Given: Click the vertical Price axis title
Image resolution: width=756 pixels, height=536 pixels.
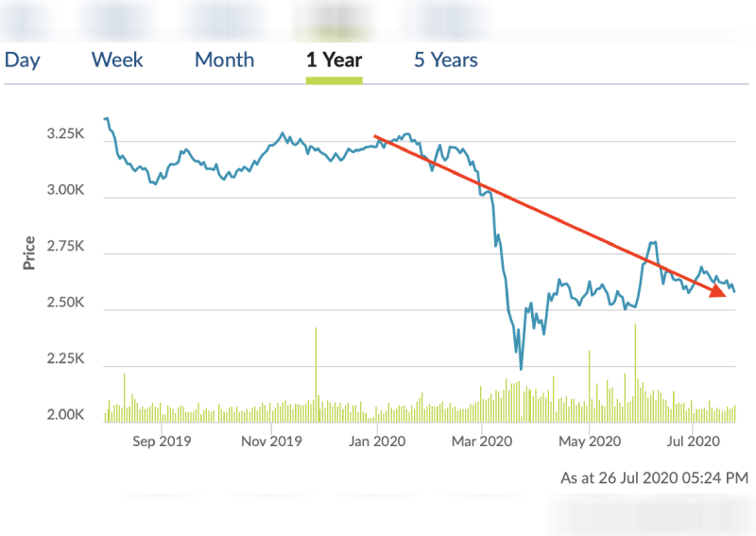Looking at the screenshot, I should (x=29, y=253).
